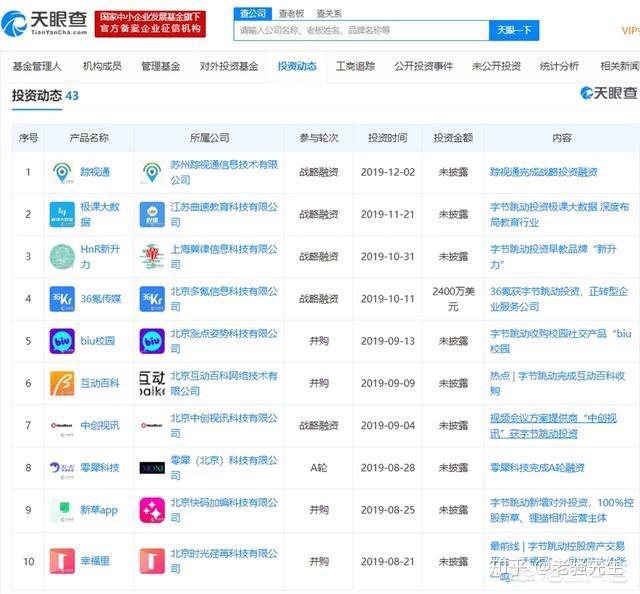
Task: Open the 互动百科 orange product logo
Action: pos(62,383)
